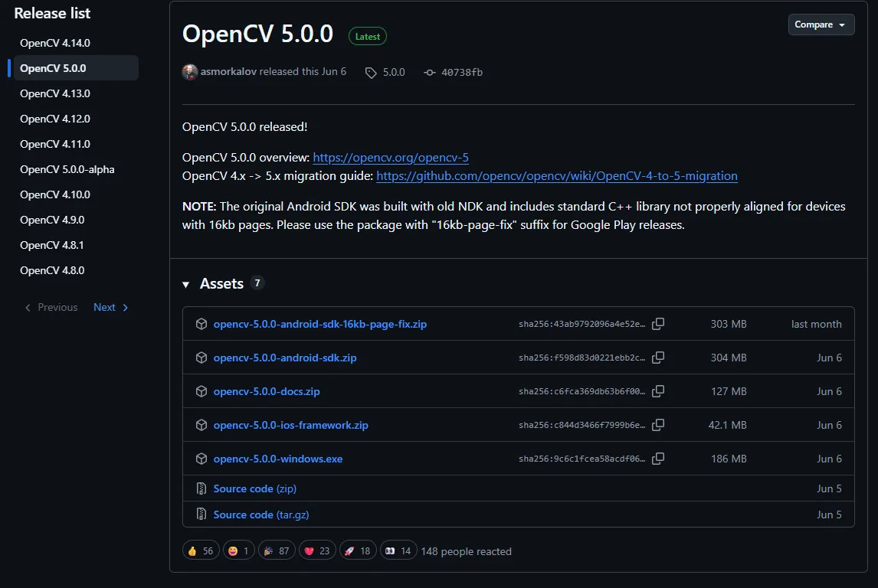
Task: Click the '304 MB' file size
Action: coord(729,358)
